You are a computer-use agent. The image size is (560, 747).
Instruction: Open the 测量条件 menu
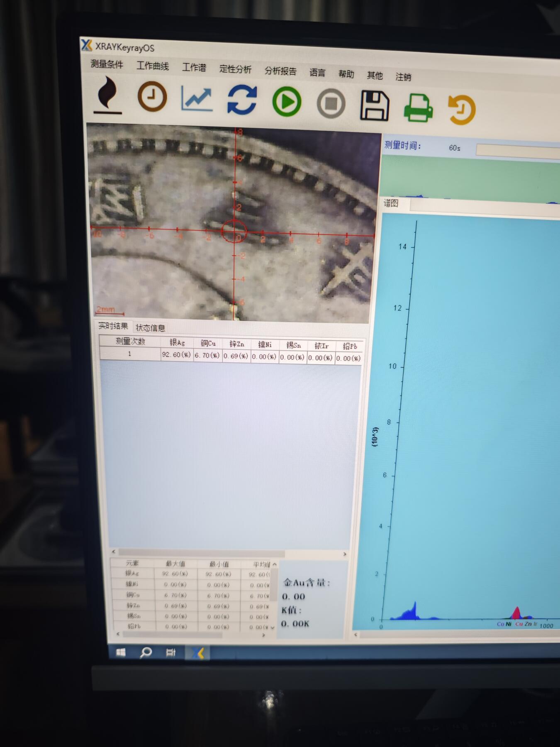(107, 64)
